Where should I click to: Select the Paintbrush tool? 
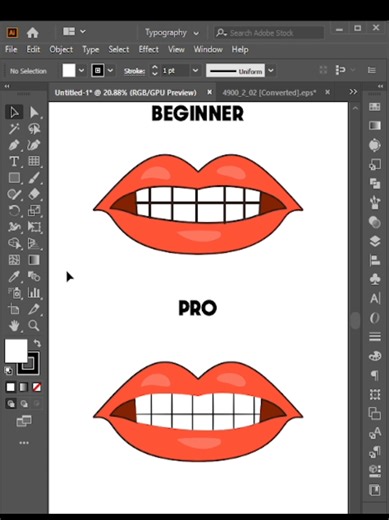34,178
